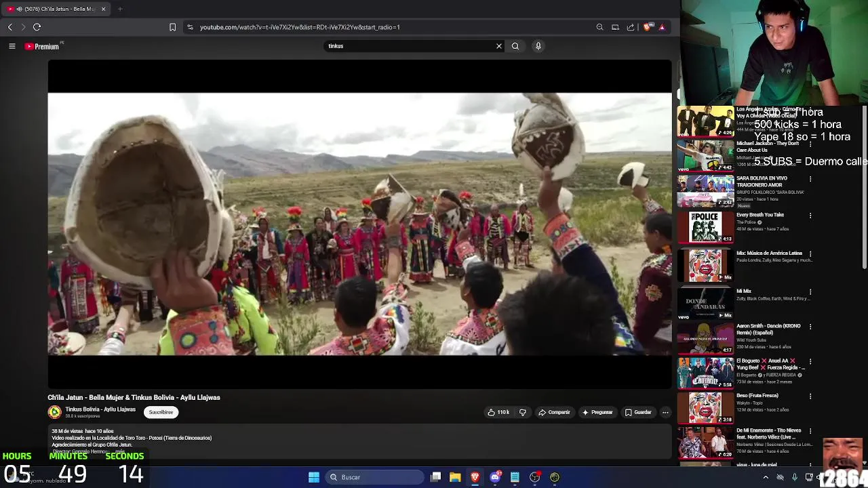Open The Police 'Every Breath You Take' thumbnail
This screenshot has height=488, width=868.
click(x=705, y=227)
